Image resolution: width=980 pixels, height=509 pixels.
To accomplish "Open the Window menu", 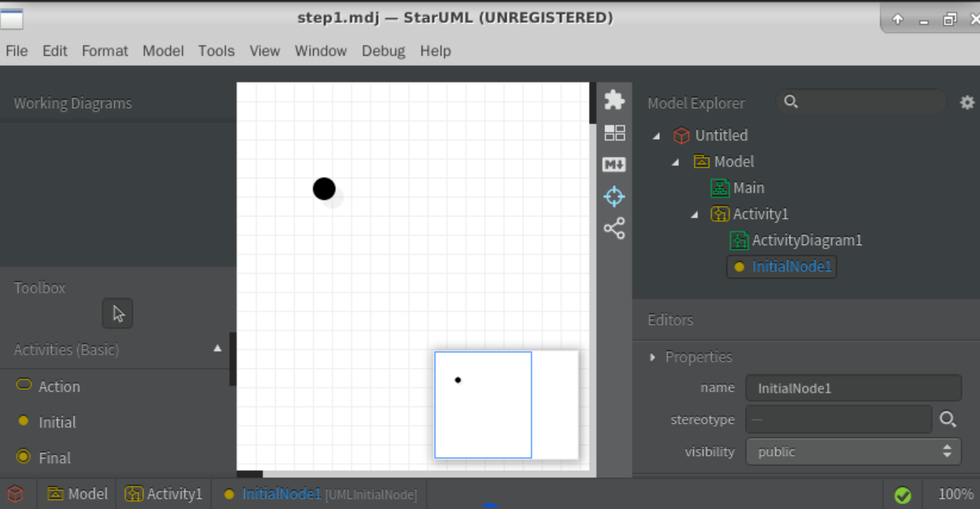I will click(321, 51).
